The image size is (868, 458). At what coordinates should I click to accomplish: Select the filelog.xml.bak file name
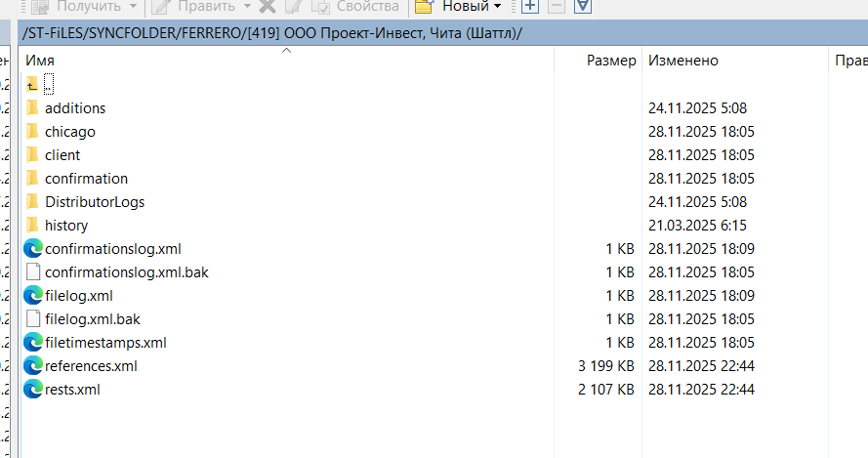[93, 319]
